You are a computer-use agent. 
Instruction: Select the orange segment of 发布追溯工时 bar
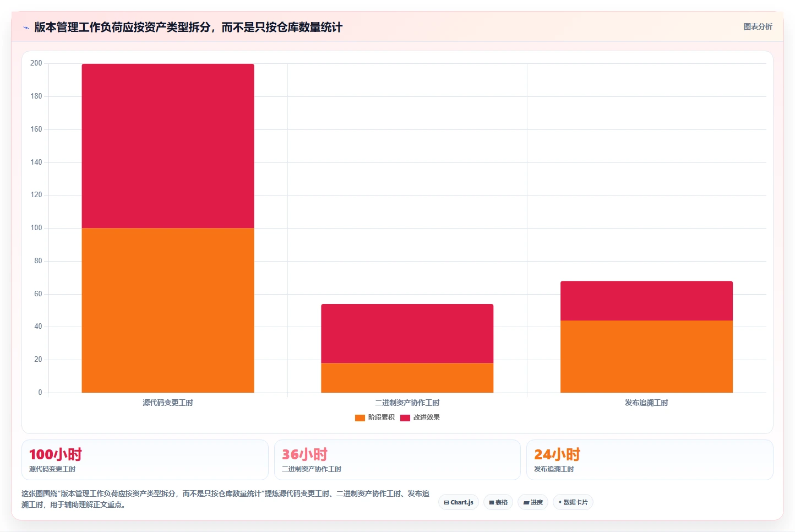pos(646,356)
